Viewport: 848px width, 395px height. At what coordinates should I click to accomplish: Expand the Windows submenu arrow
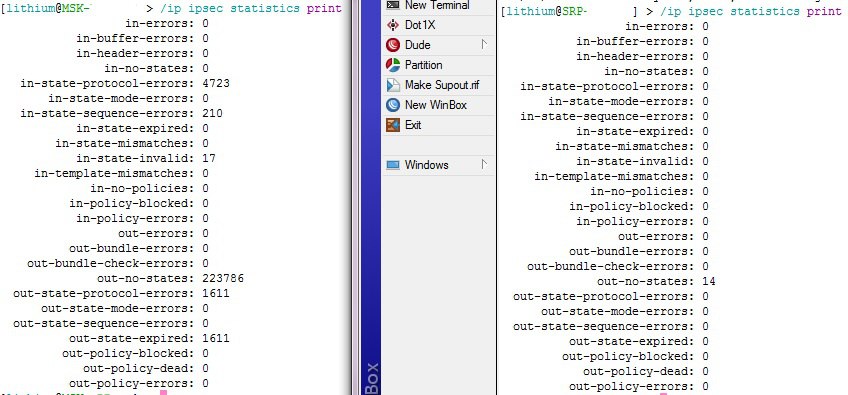484,164
